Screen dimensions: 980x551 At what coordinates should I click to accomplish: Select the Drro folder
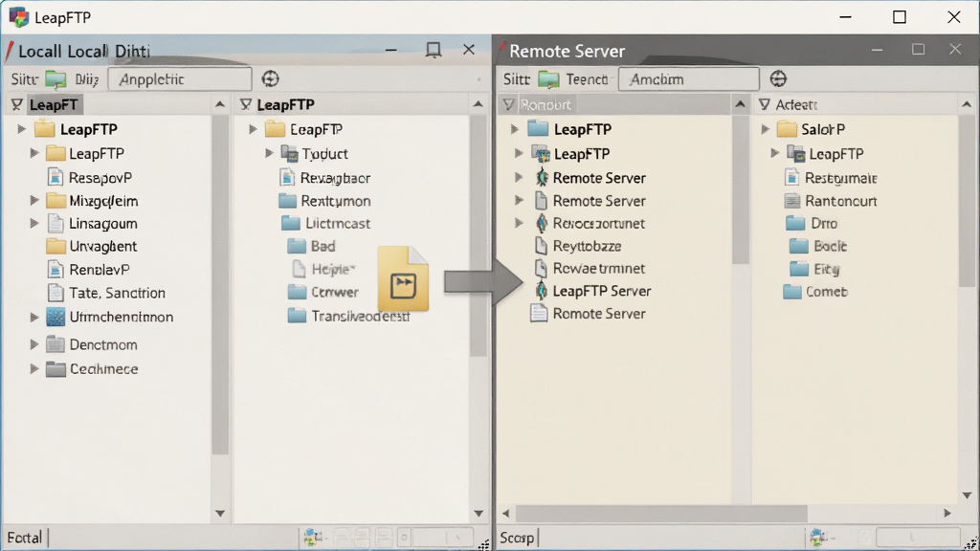tap(812, 223)
